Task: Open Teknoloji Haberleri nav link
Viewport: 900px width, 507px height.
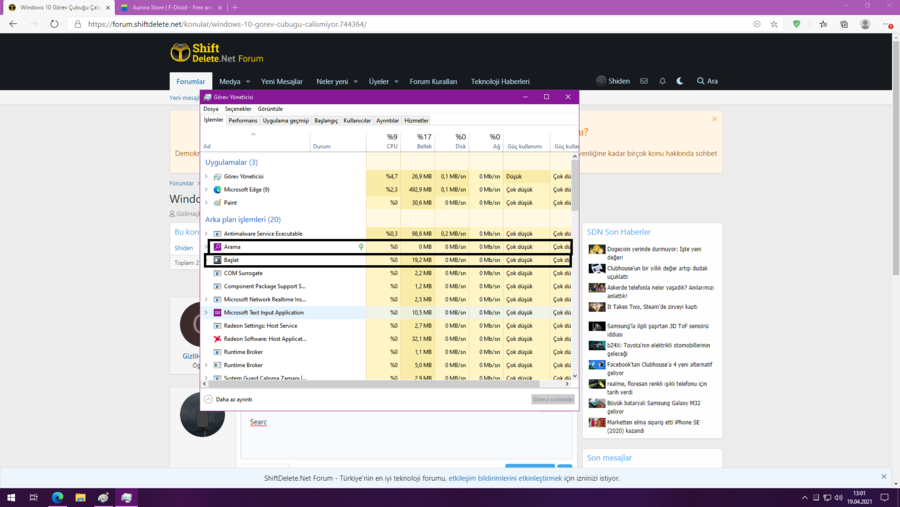Action: (500, 82)
